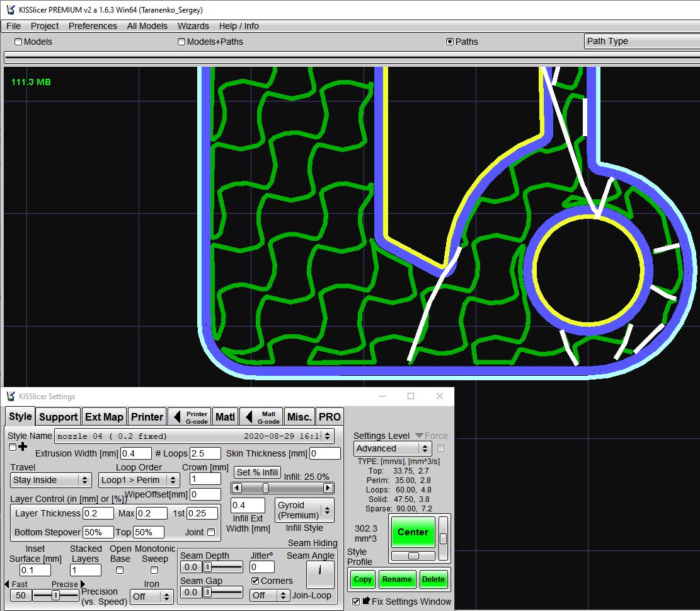Open the Wizards menu
700x611 pixels.
[x=193, y=26]
